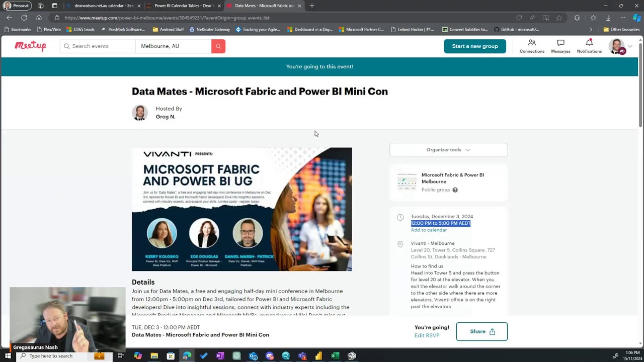644x362 pixels.
Task: Click Add to calendar link
Action: pyautogui.click(x=429, y=230)
